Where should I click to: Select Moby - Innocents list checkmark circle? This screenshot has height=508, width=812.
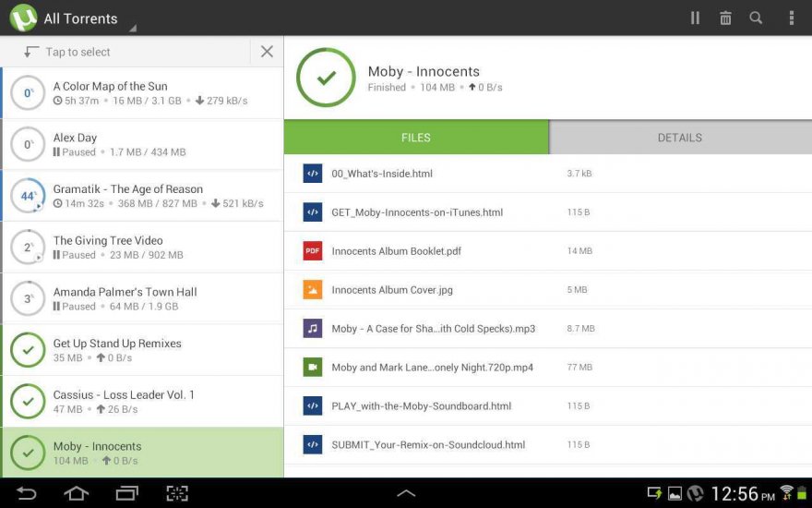coord(28,453)
